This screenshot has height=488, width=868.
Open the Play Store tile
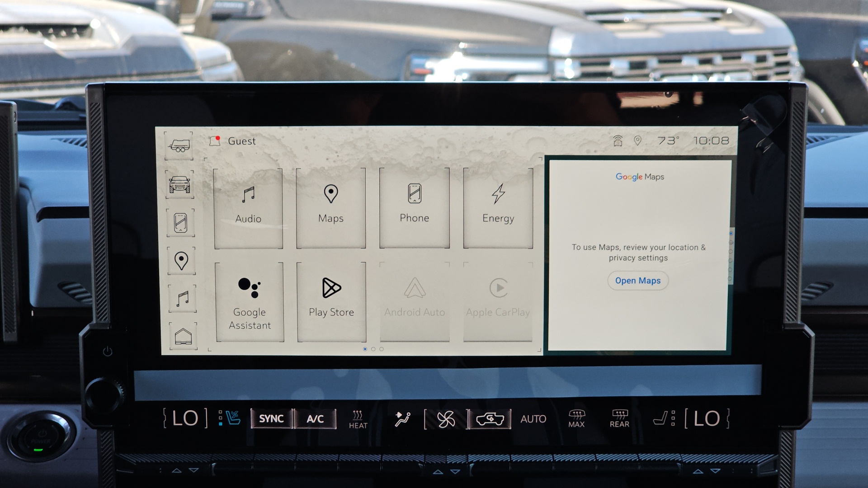pyautogui.click(x=331, y=302)
